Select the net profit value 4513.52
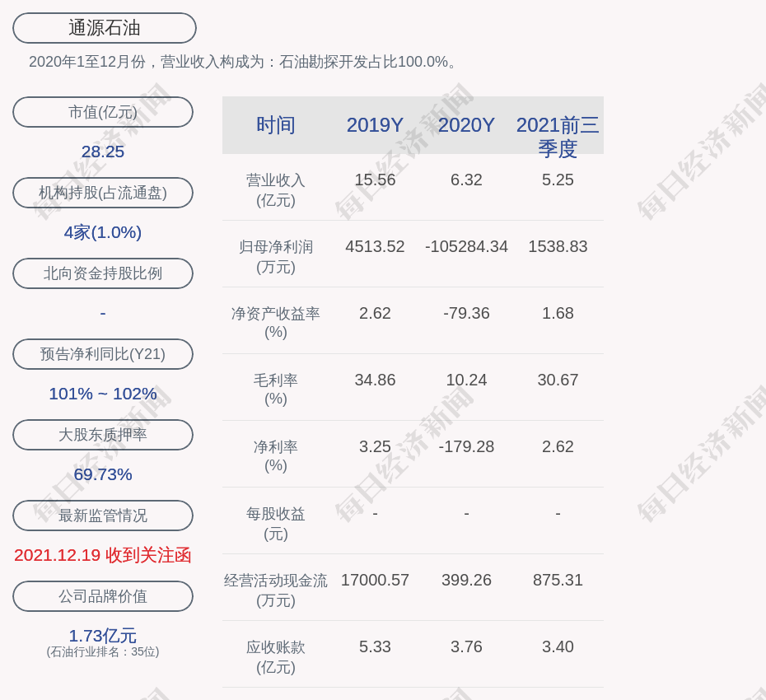 coord(376,246)
